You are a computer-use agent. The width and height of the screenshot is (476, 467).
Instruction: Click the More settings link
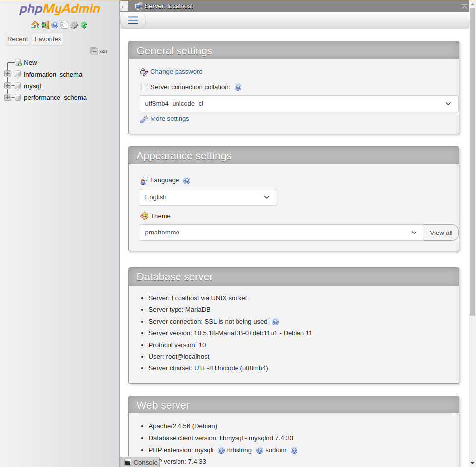point(170,119)
